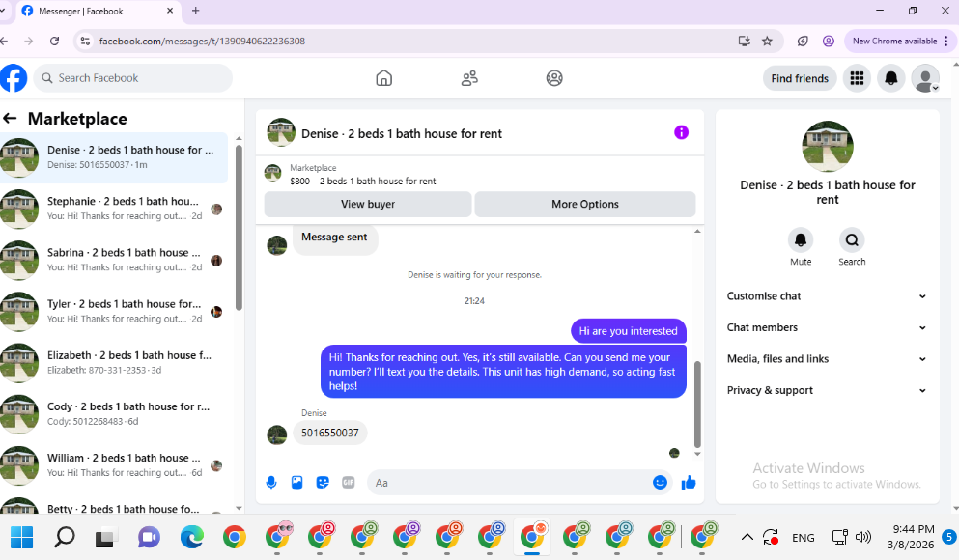Click the browser reload button
The height and width of the screenshot is (560, 959).
54,41
